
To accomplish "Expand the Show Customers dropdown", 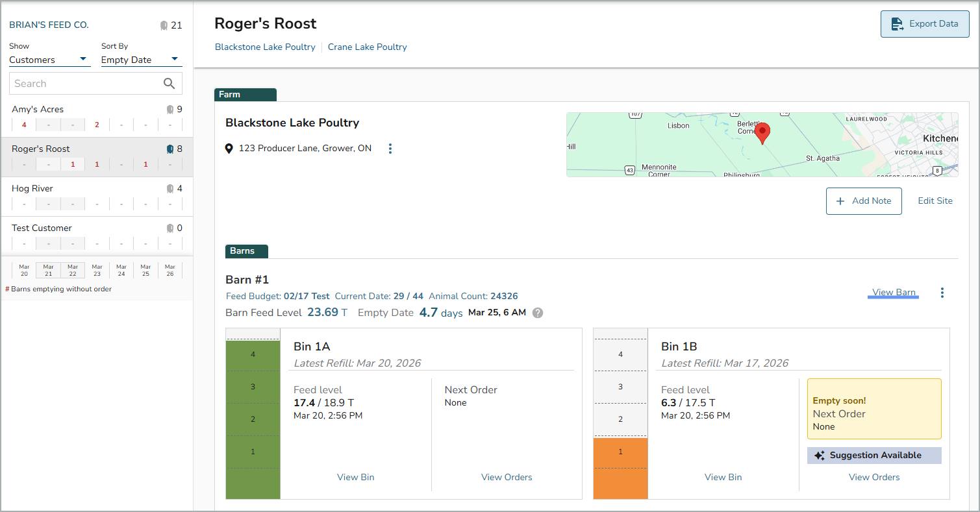I will [49, 60].
